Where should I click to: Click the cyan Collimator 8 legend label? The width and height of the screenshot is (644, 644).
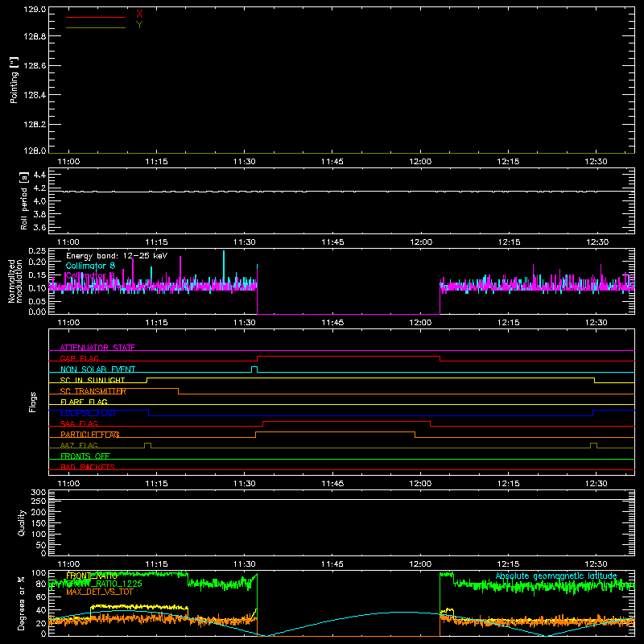coord(90,266)
